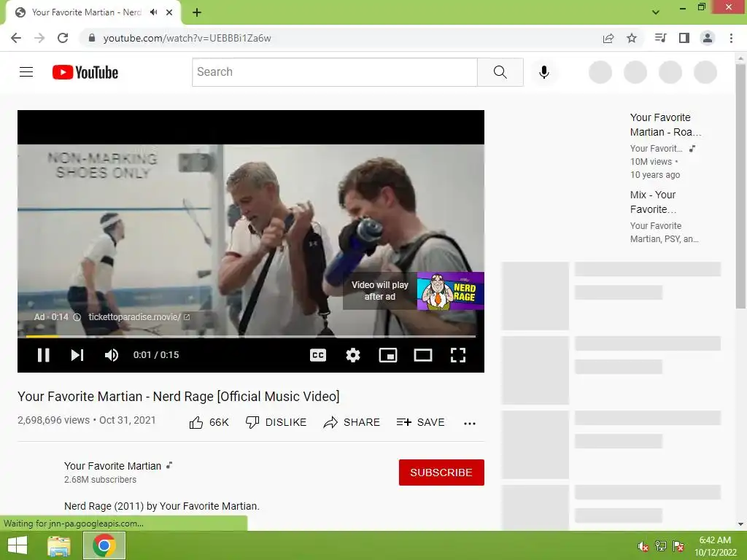Mute the video player volume
Image resolution: width=747 pixels, height=560 pixels.
click(112, 355)
